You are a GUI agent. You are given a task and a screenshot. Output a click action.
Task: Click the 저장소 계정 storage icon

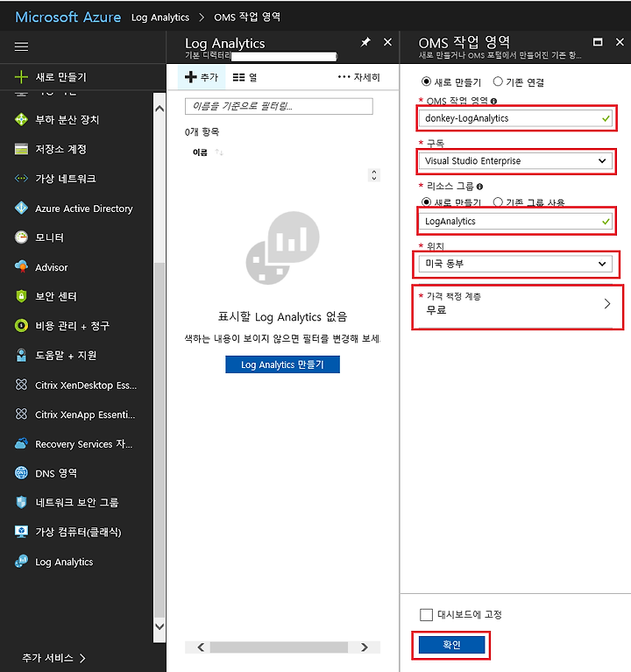tap(21, 149)
